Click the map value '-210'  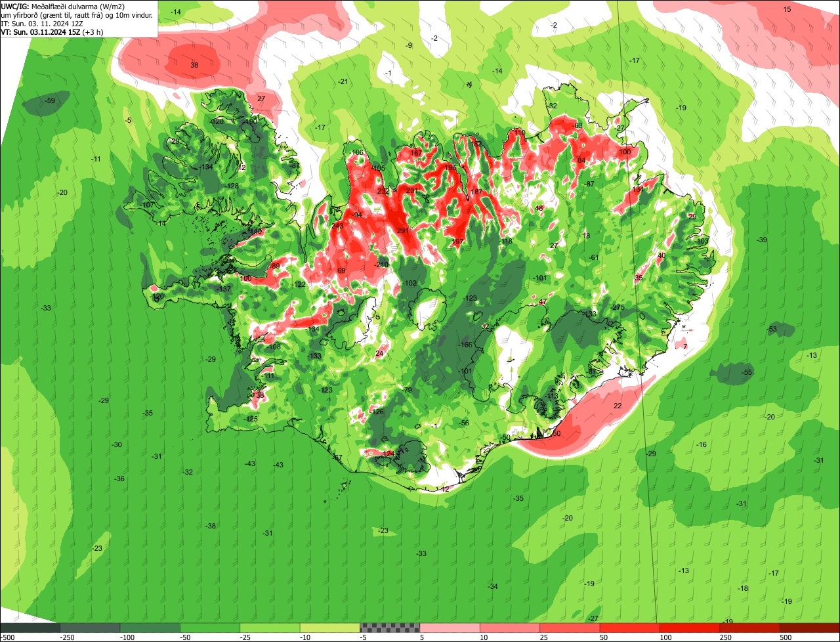click(381, 264)
